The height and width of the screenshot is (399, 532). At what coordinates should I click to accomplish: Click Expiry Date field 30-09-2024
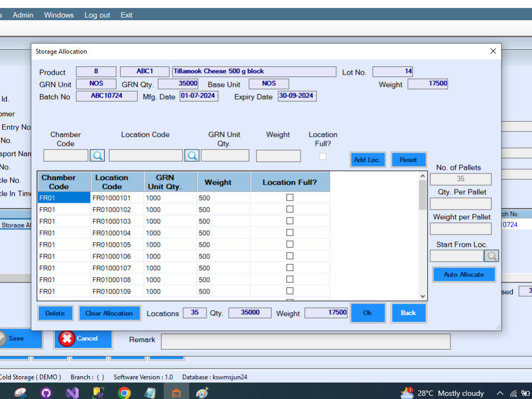click(x=297, y=96)
